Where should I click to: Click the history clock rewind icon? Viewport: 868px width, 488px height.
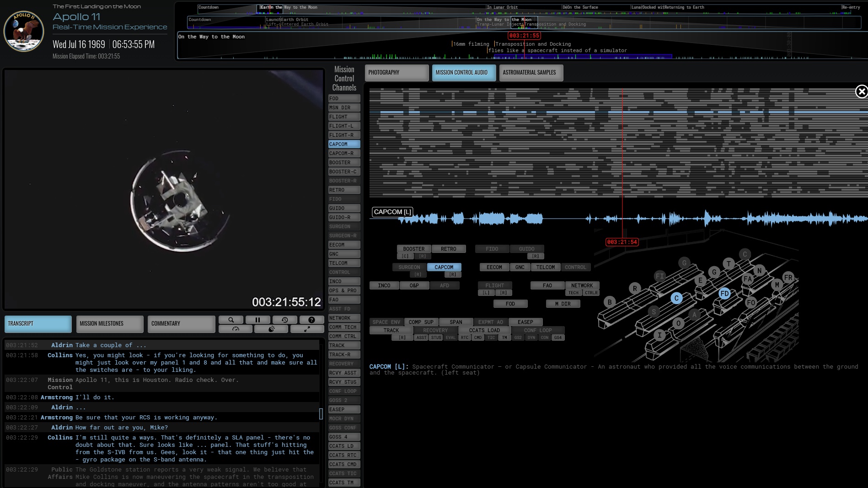(284, 320)
